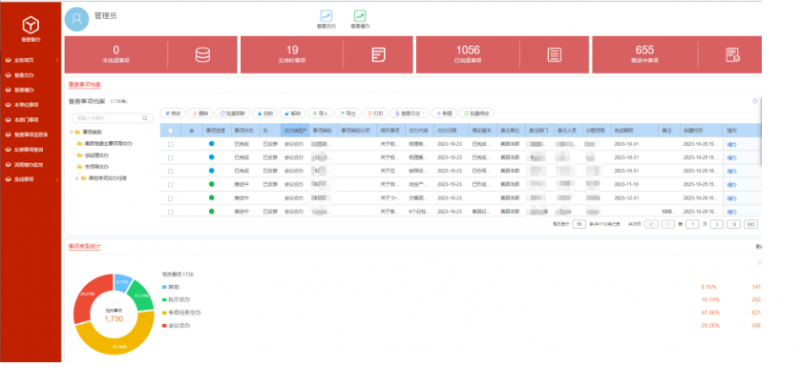Expand the last folder node in category tree
Image resolution: width=800 pixels, height=367 pixels.
point(78,178)
